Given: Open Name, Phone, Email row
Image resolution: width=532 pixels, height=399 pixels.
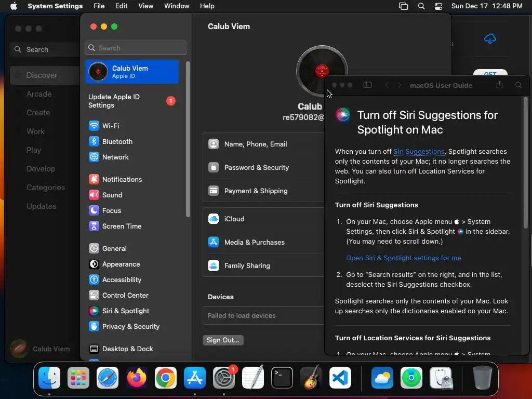Looking at the screenshot, I should pyautogui.click(x=263, y=144).
